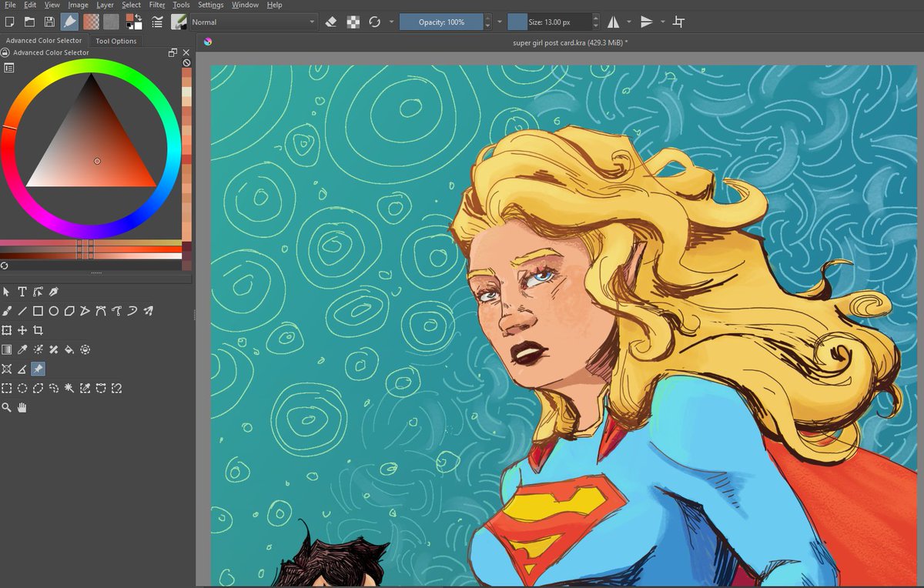The height and width of the screenshot is (588, 924).
Task: Select the Text tool
Action: (x=22, y=292)
